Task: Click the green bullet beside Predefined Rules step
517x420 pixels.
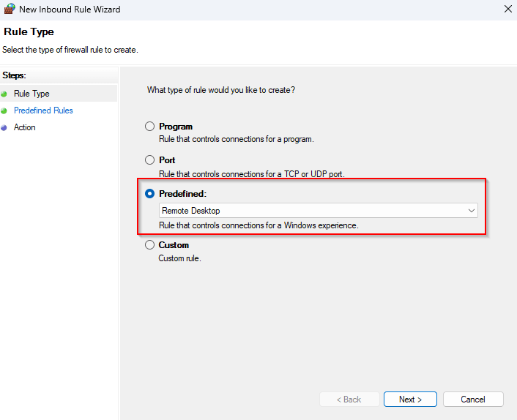Action: coord(4,110)
